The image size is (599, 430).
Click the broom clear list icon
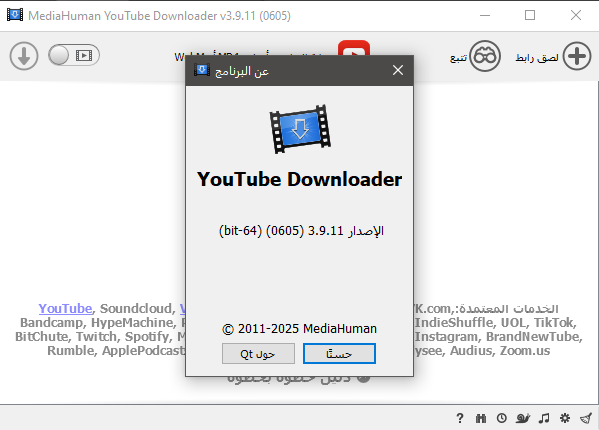(x=586, y=418)
